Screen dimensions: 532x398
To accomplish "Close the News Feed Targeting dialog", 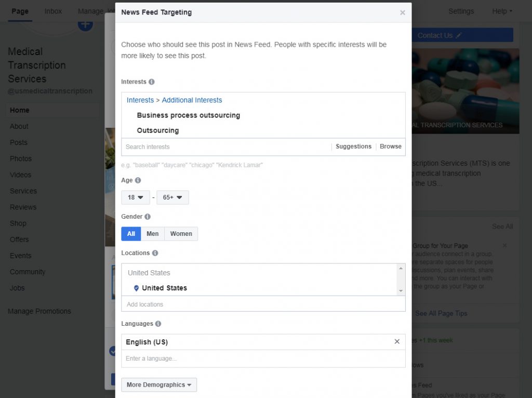I will (403, 12).
